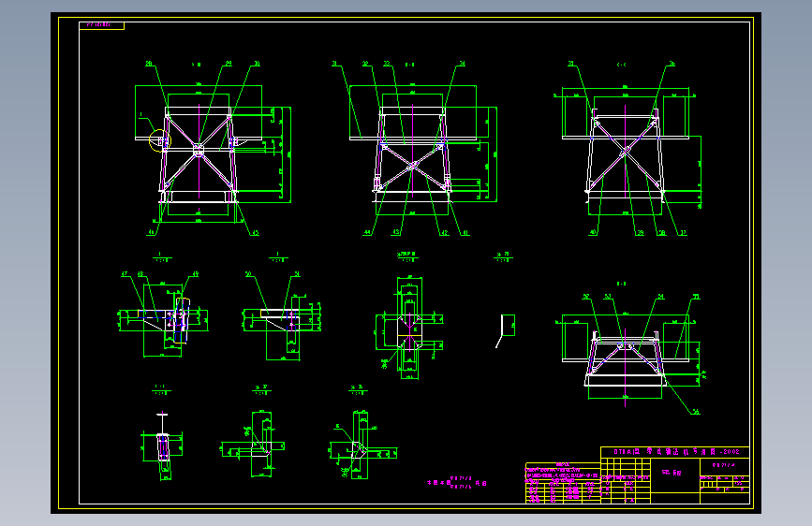Screen dimensions: 812x526
Task: Click part callout number 37
Action: point(683,232)
